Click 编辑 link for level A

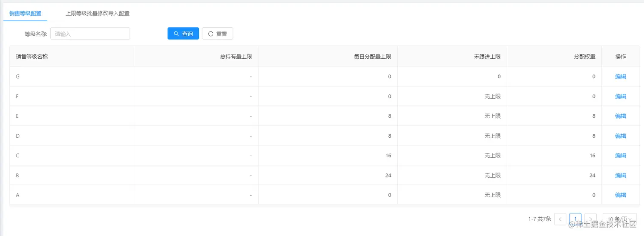tap(620, 195)
